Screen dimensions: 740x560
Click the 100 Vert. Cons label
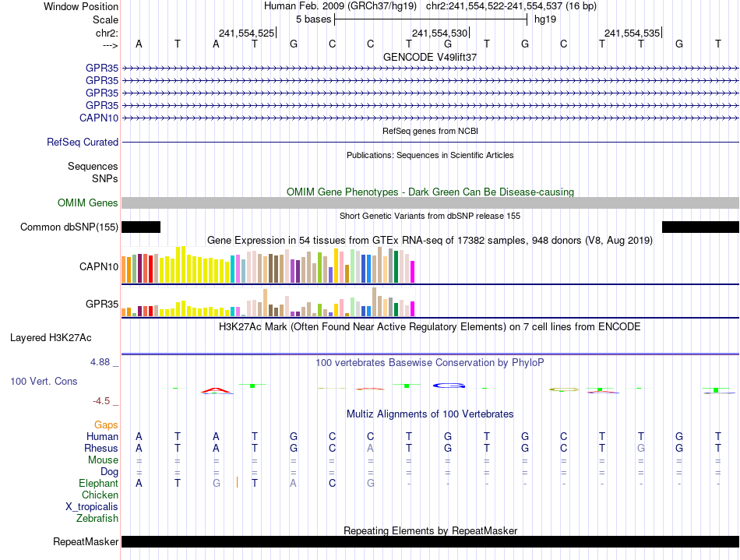click(x=44, y=381)
